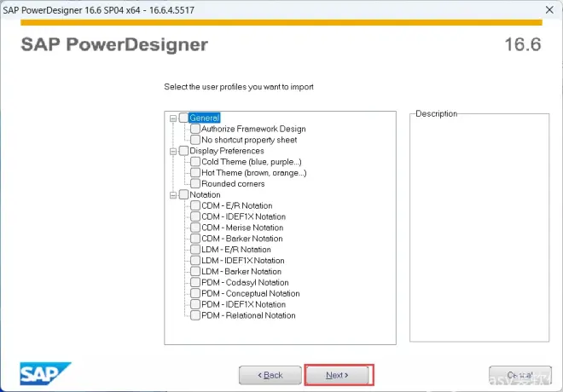
Task: Enable Hot Theme (brown, orange...) checkbox
Action: click(x=195, y=172)
